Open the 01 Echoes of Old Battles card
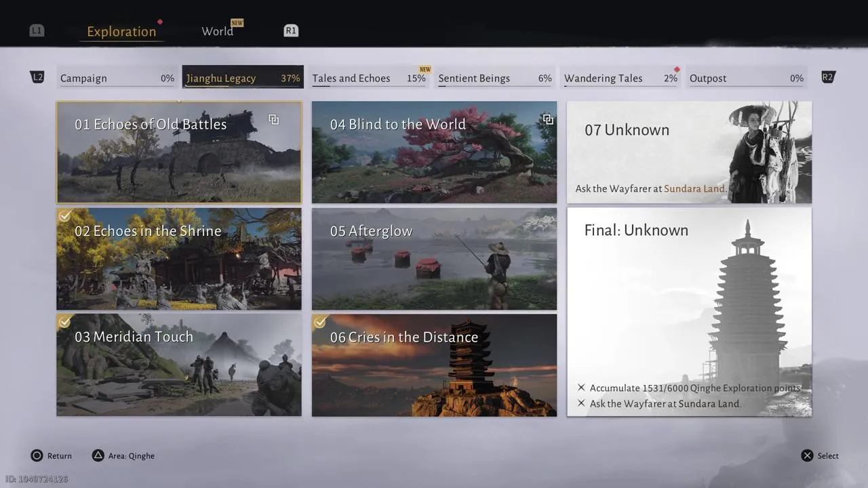868x488 pixels. click(x=179, y=152)
